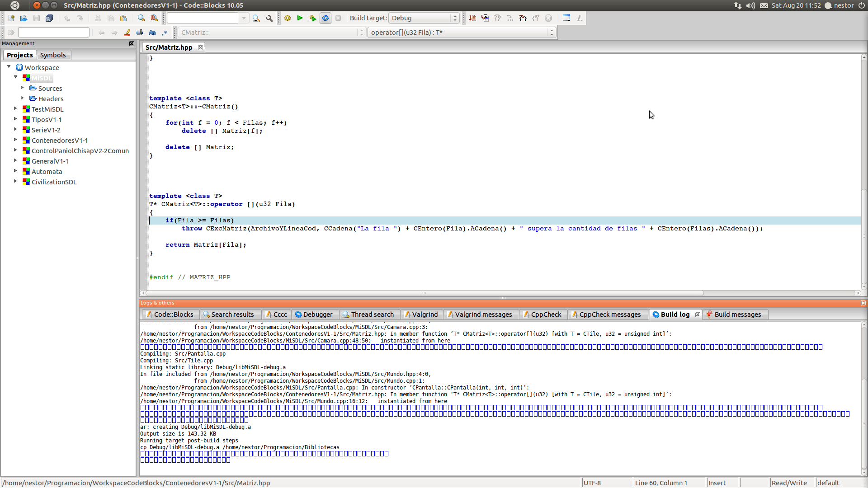This screenshot has height=488, width=868.
Task: Build project with gear icon
Action: (288, 18)
